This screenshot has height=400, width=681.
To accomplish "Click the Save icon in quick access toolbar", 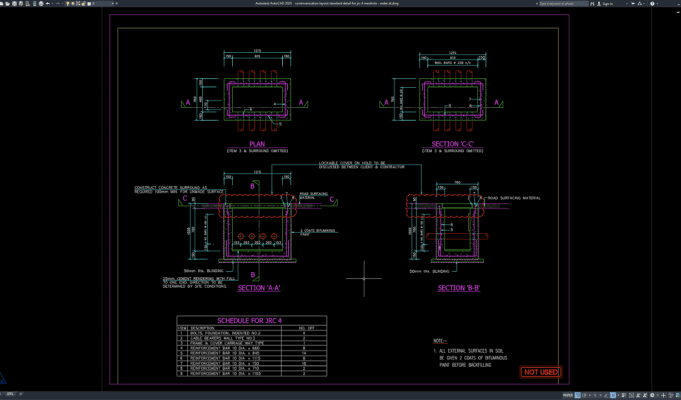I will [14, 3].
